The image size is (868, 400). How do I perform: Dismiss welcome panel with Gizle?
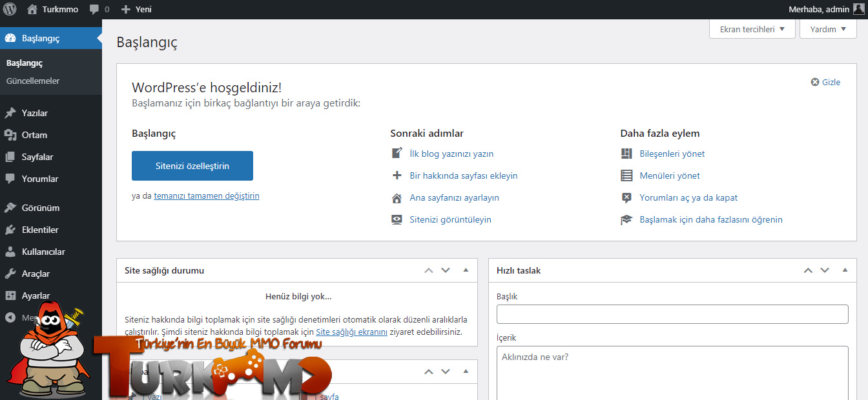point(826,82)
